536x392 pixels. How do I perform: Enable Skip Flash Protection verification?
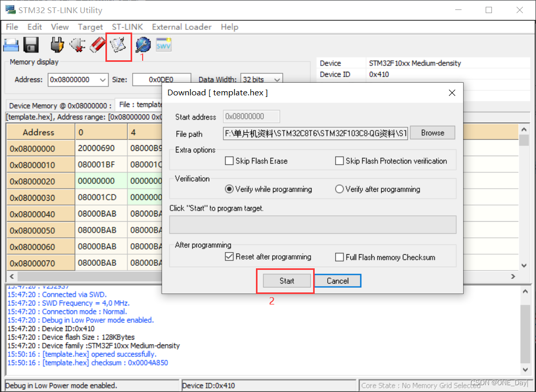(x=339, y=161)
